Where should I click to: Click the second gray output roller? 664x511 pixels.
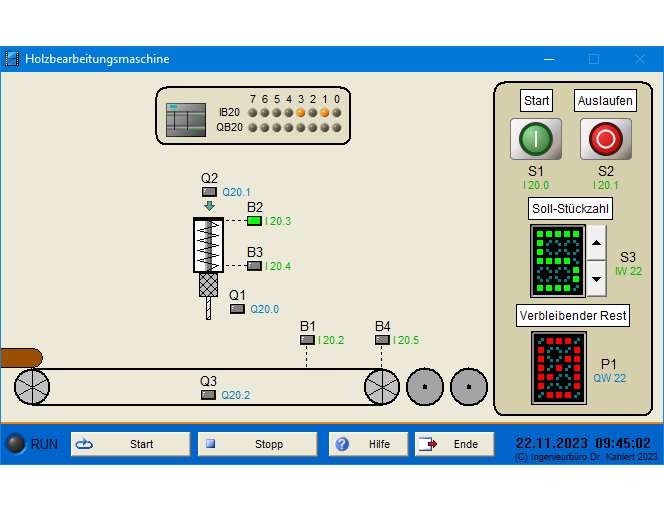click(469, 387)
